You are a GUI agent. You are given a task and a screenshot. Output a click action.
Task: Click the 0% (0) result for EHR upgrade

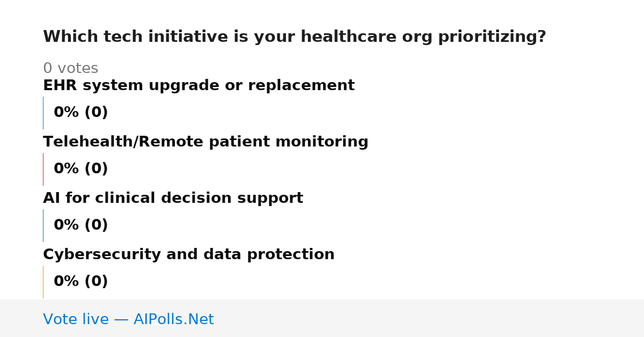pyautogui.click(x=80, y=113)
